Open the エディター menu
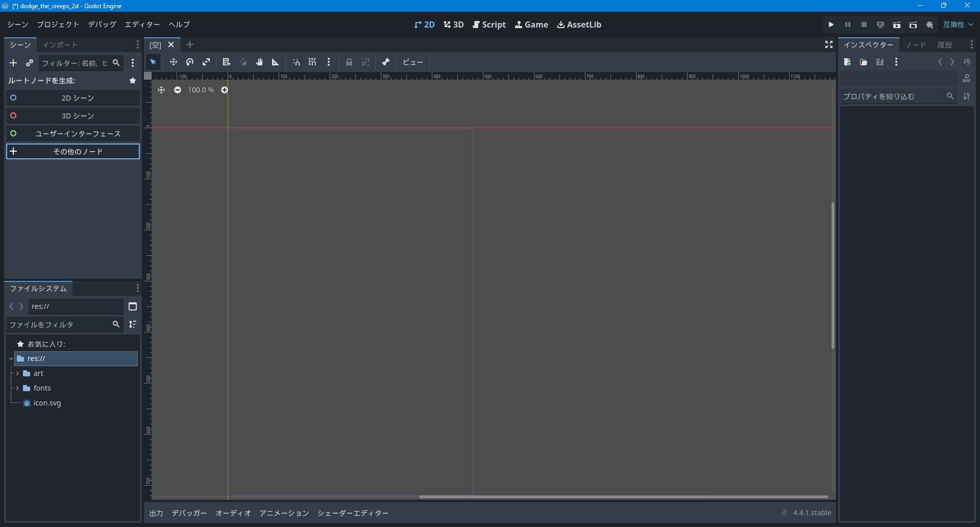 click(142, 25)
